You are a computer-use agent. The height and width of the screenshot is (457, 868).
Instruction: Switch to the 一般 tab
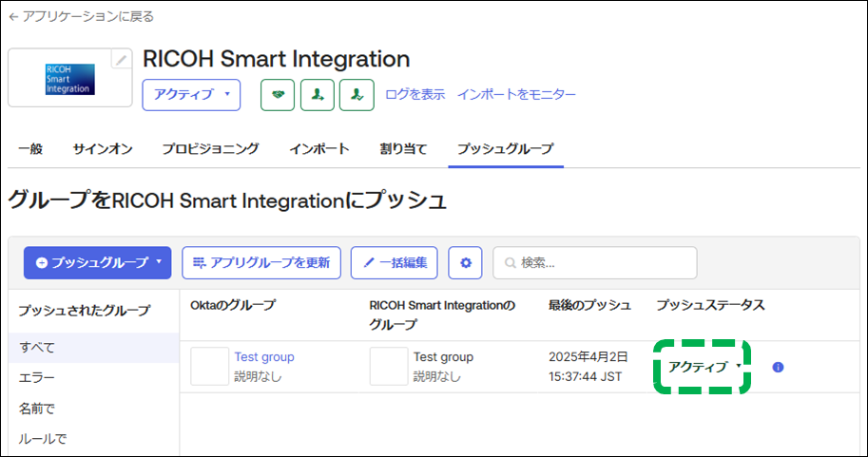point(30,149)
